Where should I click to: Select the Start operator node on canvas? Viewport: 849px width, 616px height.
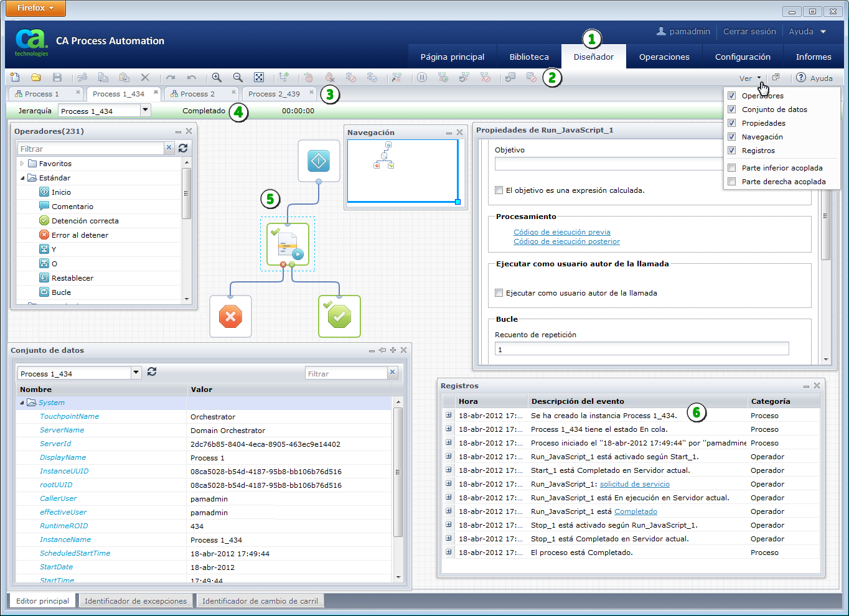click(319, 161)
